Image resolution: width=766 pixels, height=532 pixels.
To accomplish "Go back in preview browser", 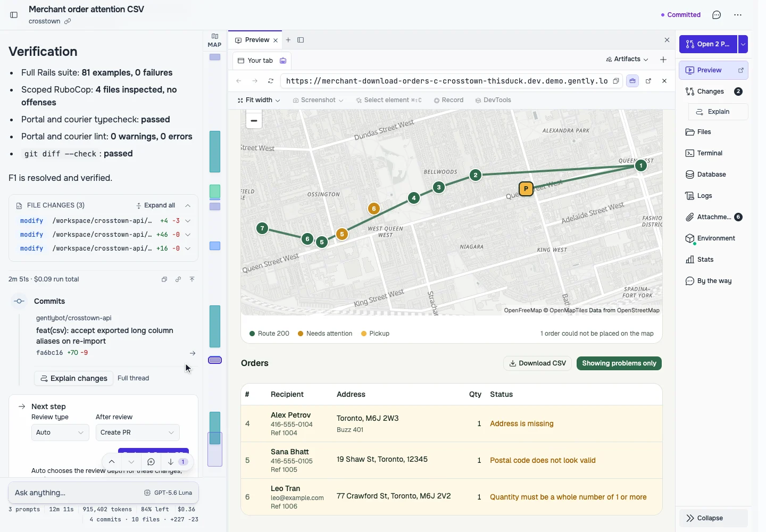I will click(x=239, y=81).
